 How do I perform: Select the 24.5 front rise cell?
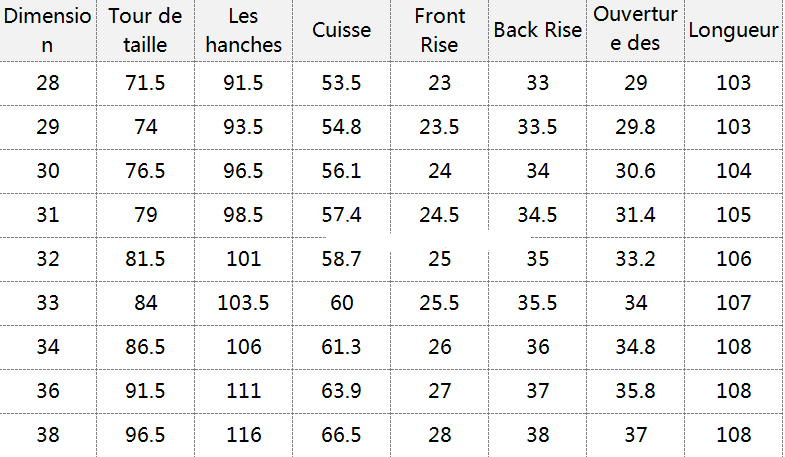point(439,215)
